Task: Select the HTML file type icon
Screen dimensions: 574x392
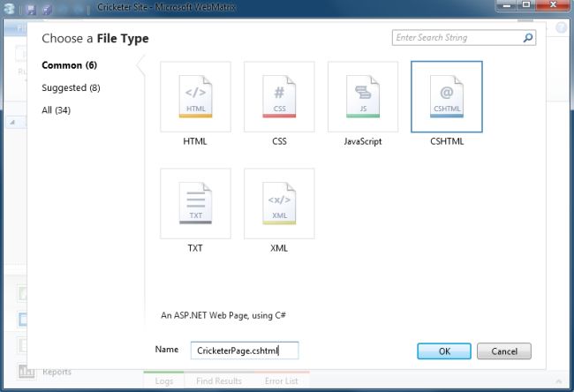Action: 195,96
